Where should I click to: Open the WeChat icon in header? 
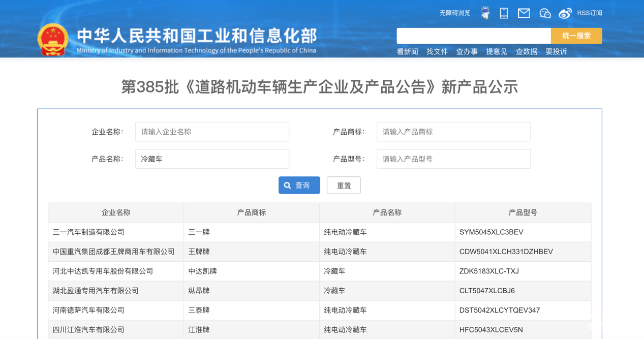coord(545,13)
